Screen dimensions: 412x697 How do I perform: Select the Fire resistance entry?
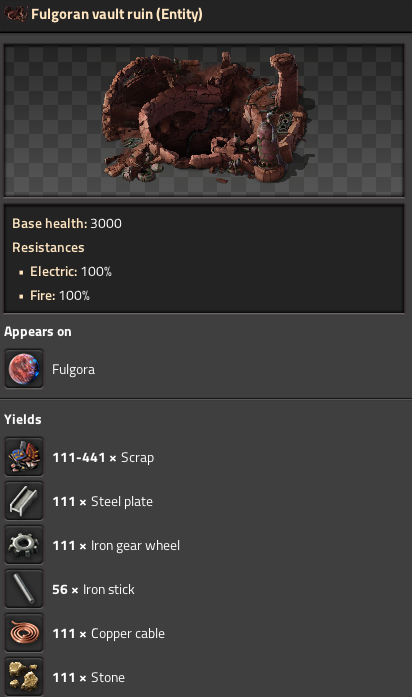pyautogui.click(x=60, y=295)
